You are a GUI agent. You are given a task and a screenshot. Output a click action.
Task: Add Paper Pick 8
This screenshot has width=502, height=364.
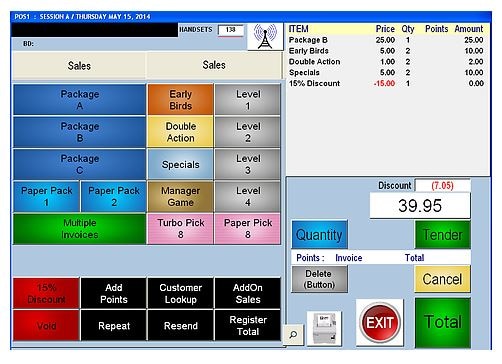[x=248, y=229]
